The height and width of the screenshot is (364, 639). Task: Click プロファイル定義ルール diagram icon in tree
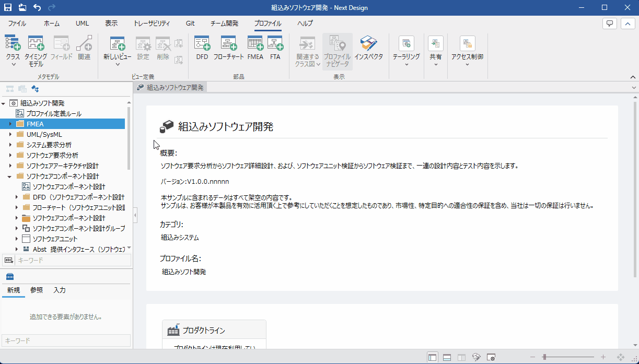20,113
